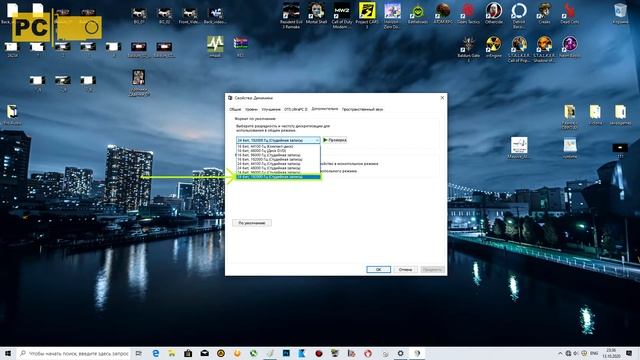Choose 16 бит, 192000 Гц studio option

(278, 159)
